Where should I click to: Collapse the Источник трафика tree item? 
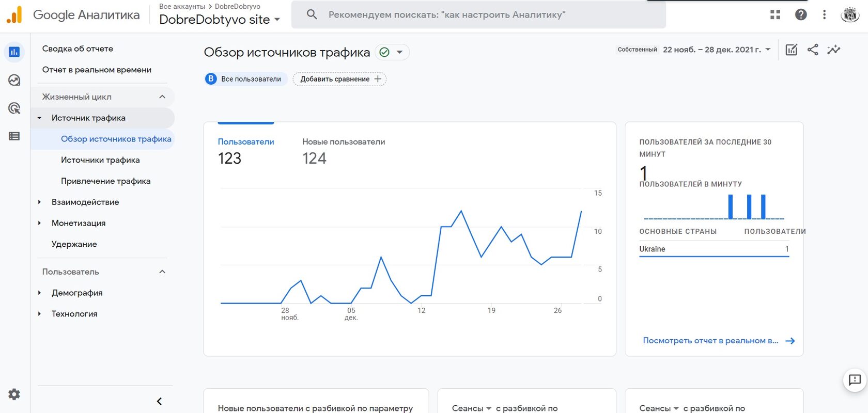tap(39, 118)
